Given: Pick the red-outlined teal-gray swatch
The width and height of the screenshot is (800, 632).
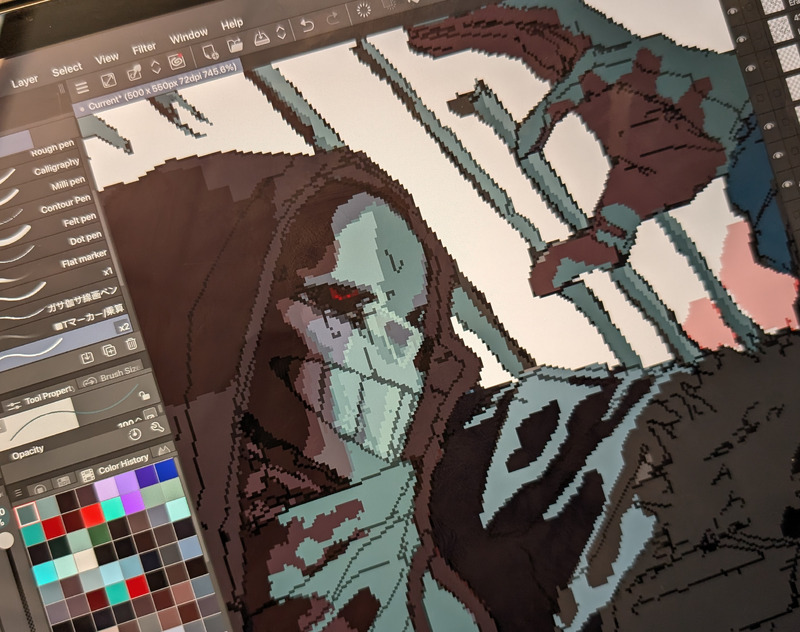Looking at the screenshot, I should [26, 515].
